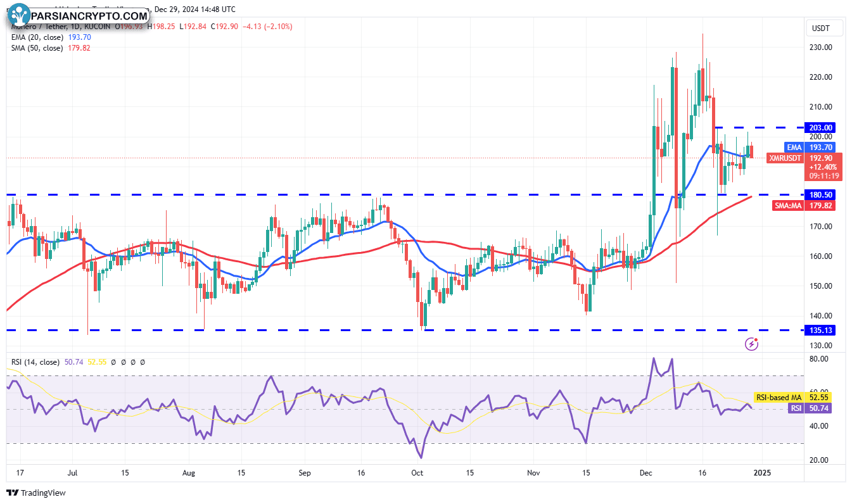Viewport: 852px width, 504px height.
Task: Click the Nov date on time axis
Action: click(x=534, y=473)
